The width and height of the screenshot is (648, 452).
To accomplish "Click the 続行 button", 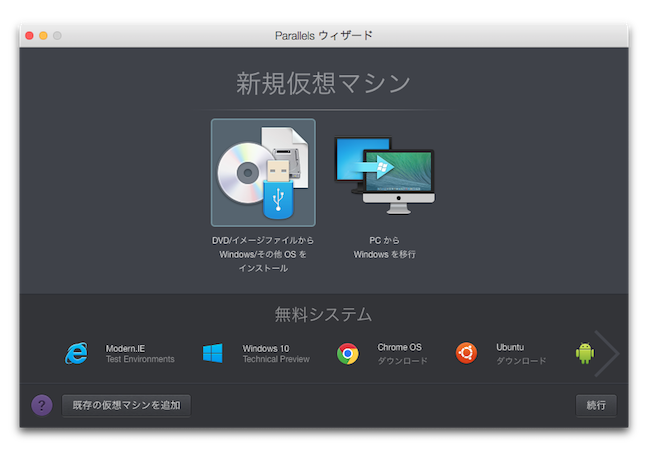I will 596,405.
